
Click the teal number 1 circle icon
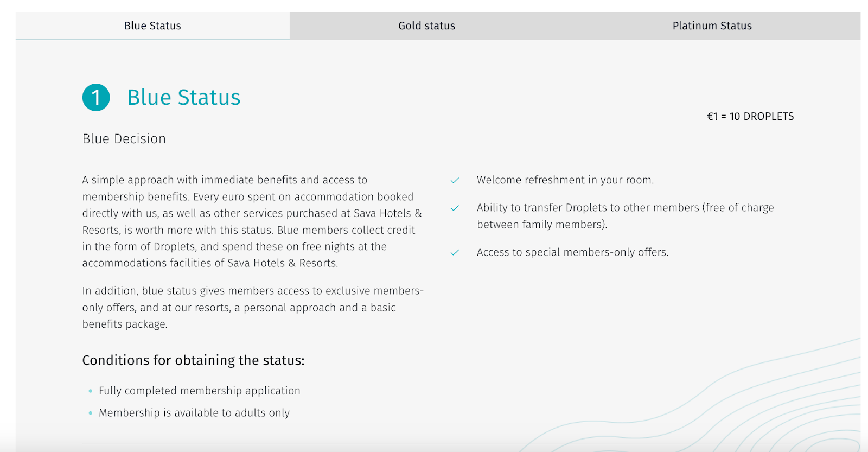point(96,98)
